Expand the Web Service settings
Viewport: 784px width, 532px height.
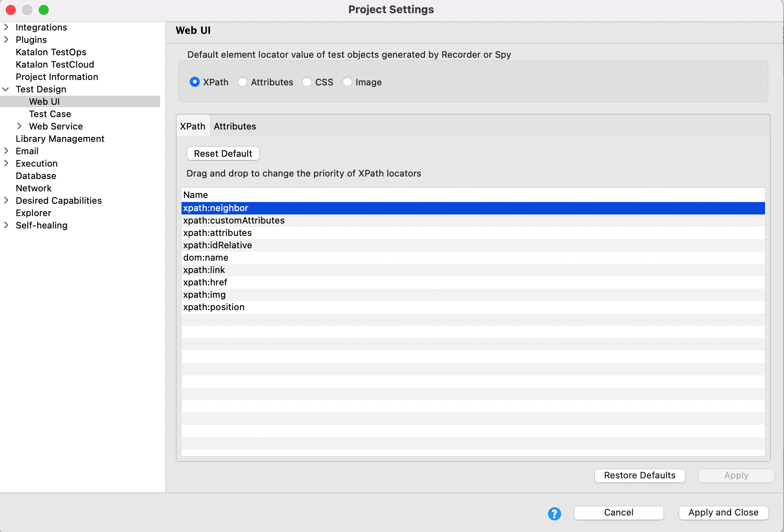pyautogui.click(x=19, y=126)
